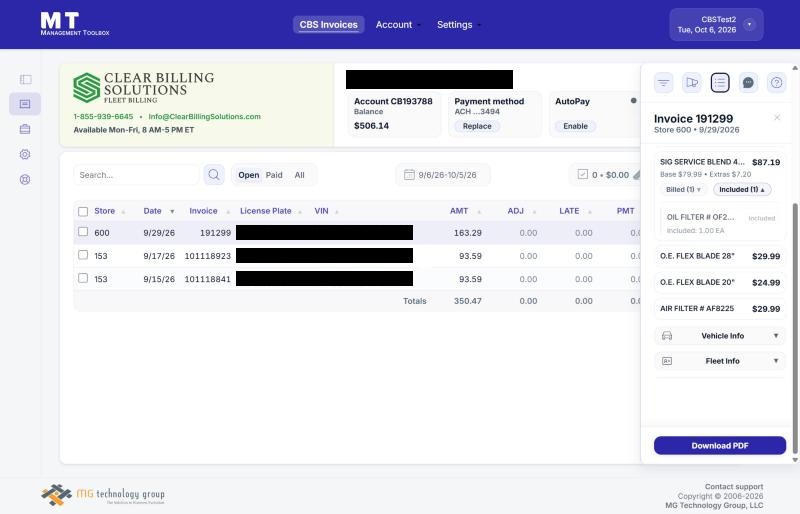Screen dimensions: 800x514
Task: Toggle the left sidebar panel icon
Action: pyautogui.click(x=25, y=79)
